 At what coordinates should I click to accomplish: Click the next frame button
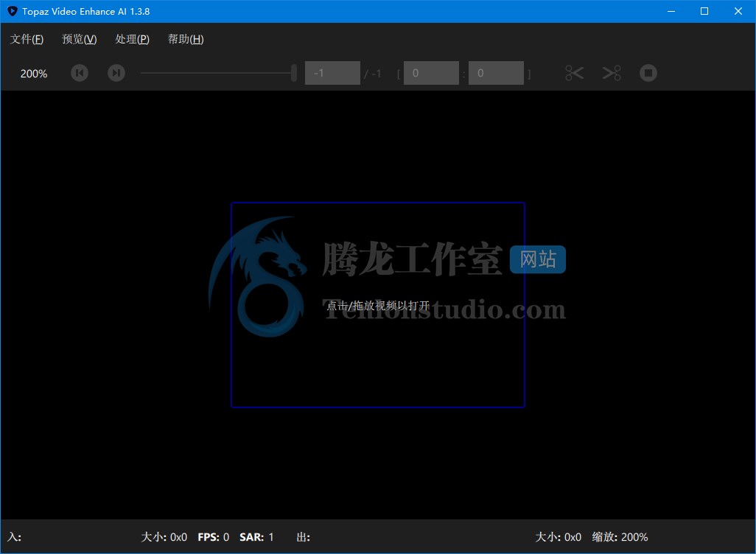[116, 73]
